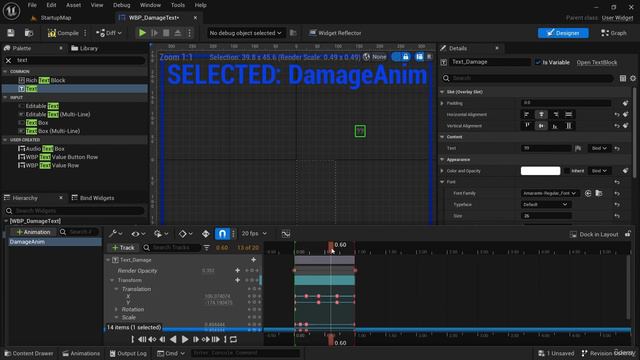
Task: Click the eject icon in main toolbar
Action: point(178,33)
